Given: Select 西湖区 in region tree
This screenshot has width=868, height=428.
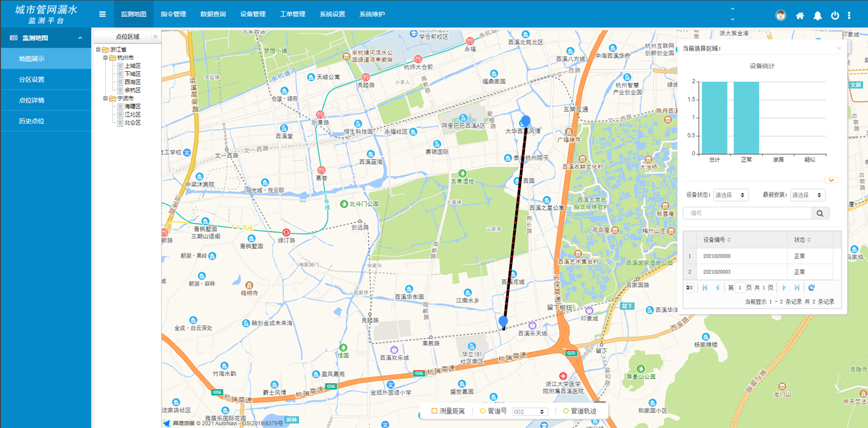Looking at the screenshot, I should pyautogui.click(x=132, y=82).
